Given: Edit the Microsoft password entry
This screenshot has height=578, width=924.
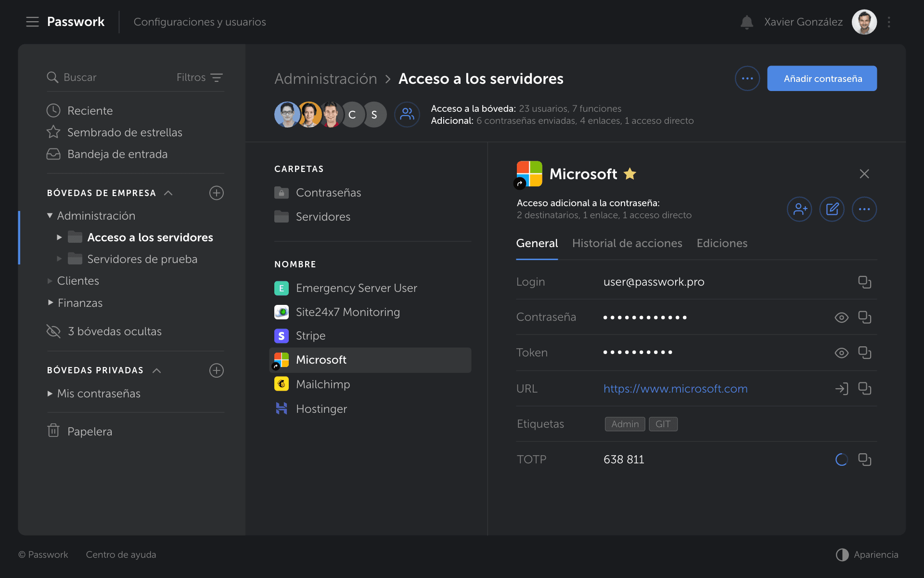Looking at the screenshot, I should (x=832, y=210).
